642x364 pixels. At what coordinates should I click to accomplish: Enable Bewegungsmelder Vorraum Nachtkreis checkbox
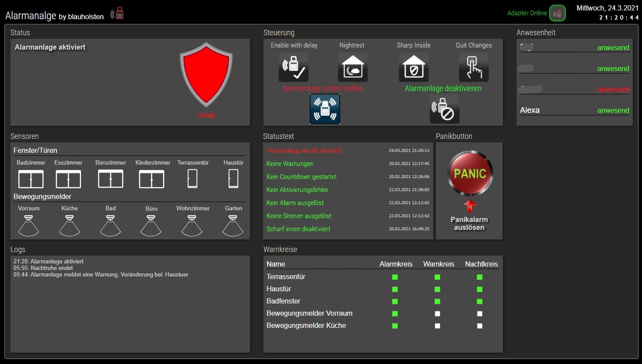pos(480,313)
